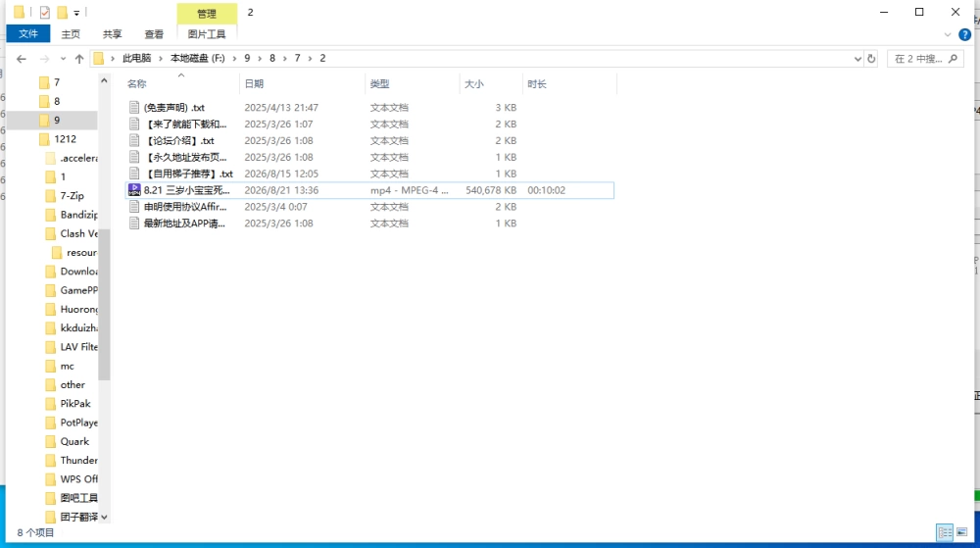Click new folder icon in quick access toolbar
Viewport: 980px width, 548px height.
pyautogui.click(x=62, y=12)
